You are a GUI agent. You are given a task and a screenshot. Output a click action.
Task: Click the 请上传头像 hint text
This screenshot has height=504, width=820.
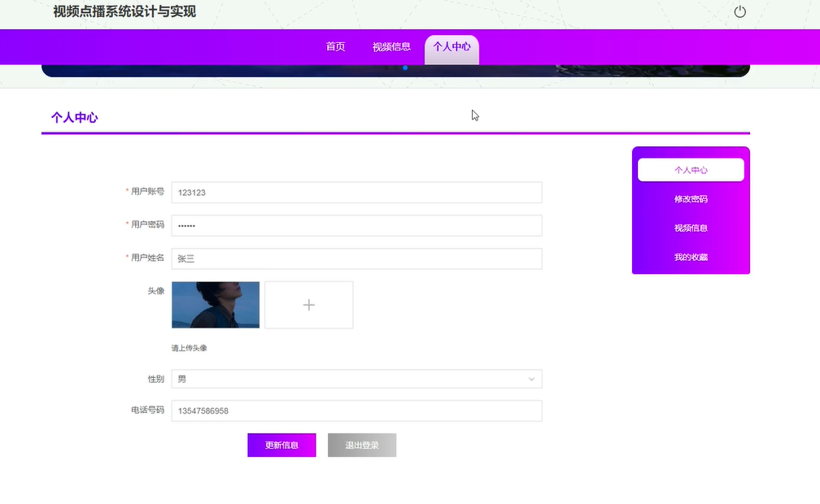(x=190, y=348)
